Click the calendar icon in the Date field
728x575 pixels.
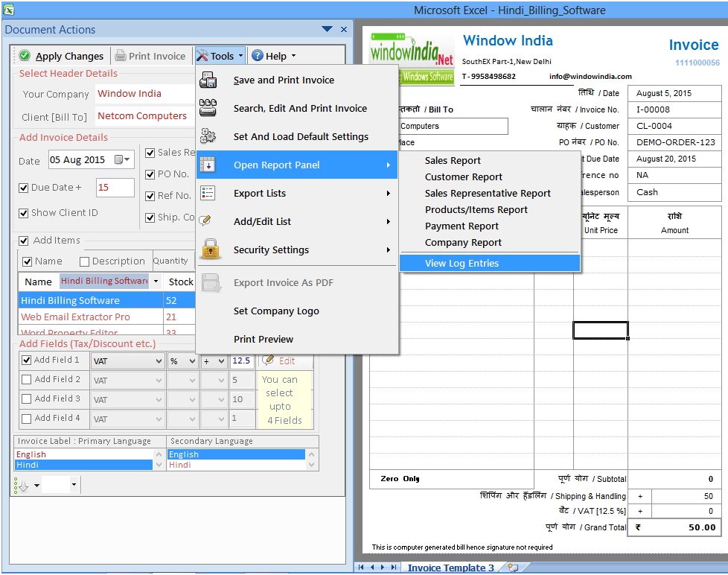pyautogui.click(x=119, y=159)
